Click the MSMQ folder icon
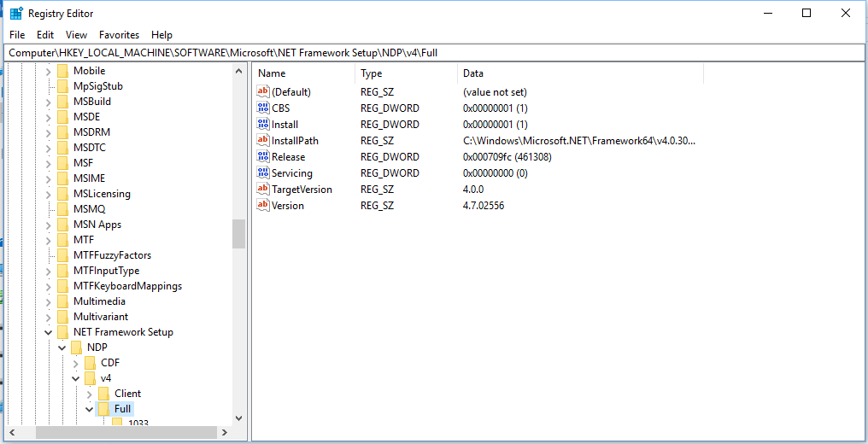Viewport: 868px width, 444px height. coord(62,209)
